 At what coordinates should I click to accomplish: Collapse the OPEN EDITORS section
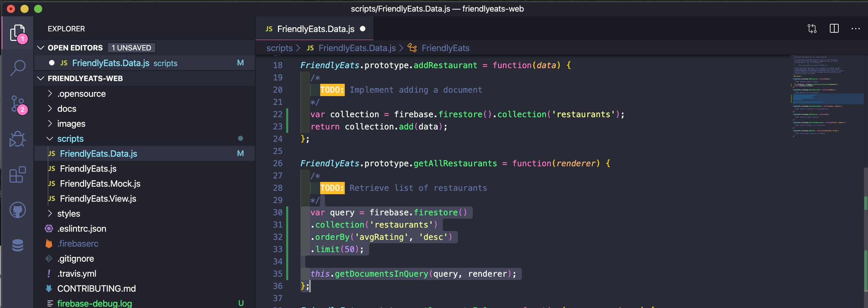(41, 48)
